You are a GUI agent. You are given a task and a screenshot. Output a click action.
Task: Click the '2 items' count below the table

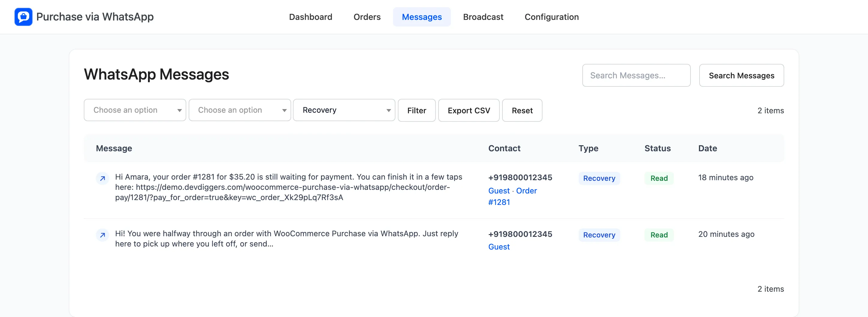coord(770,289)
